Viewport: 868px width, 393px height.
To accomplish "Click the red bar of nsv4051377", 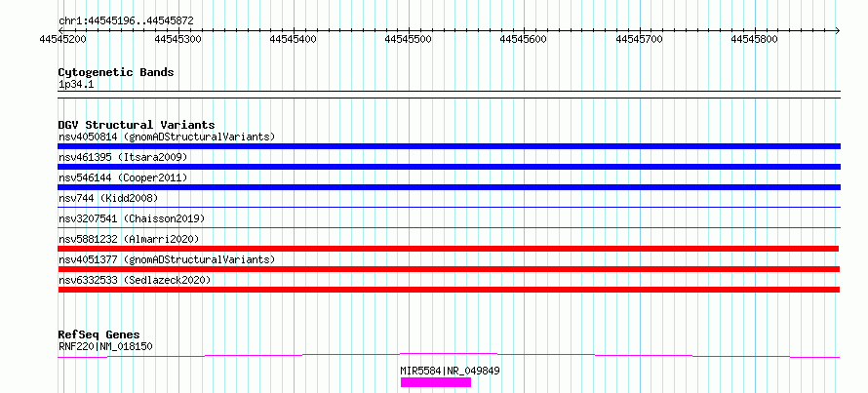I will [449, 269].
